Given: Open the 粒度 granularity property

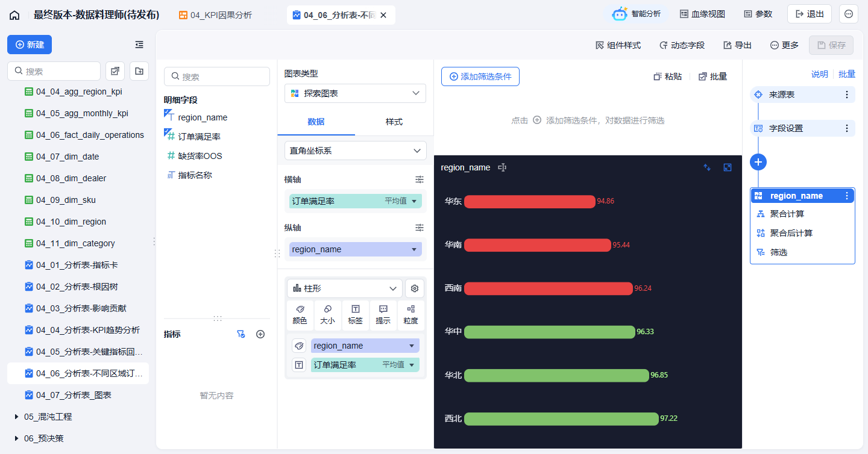Looking at the screenshot, I should pos(411,315).
